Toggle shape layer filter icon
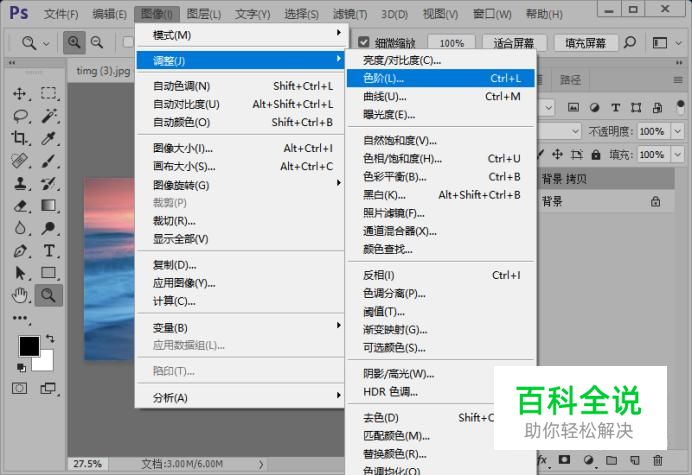The height and width of the screenshot is (475, 692). 636,107
